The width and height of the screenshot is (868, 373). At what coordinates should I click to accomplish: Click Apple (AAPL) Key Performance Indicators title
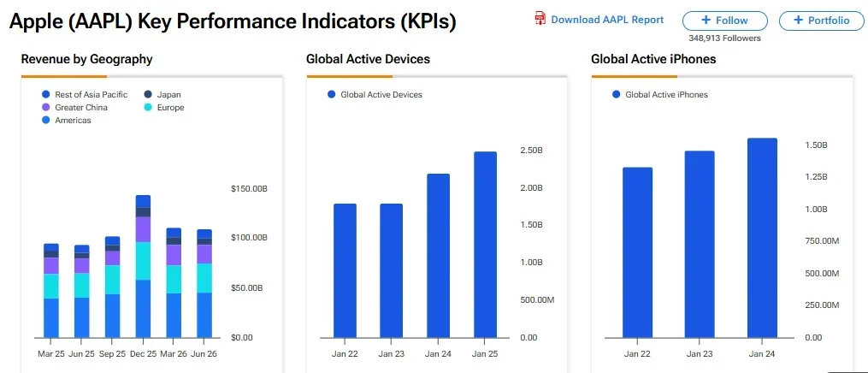click(233, 22)
